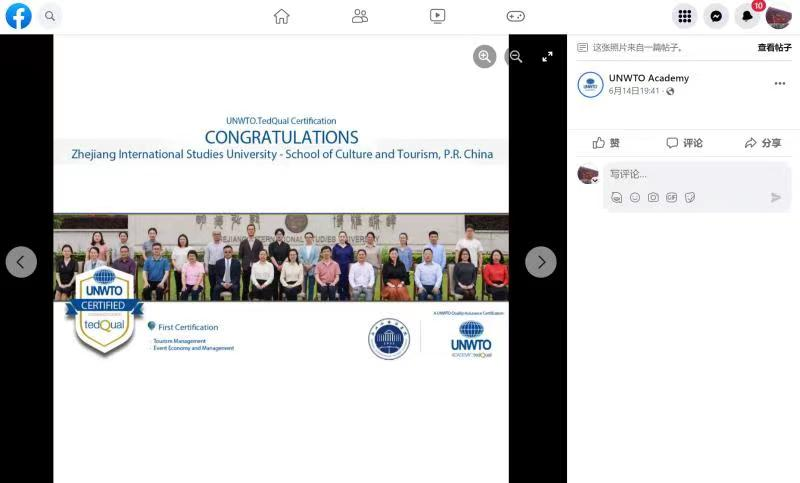
Task: Go to the next photo
Action: (x=541, y=262)
